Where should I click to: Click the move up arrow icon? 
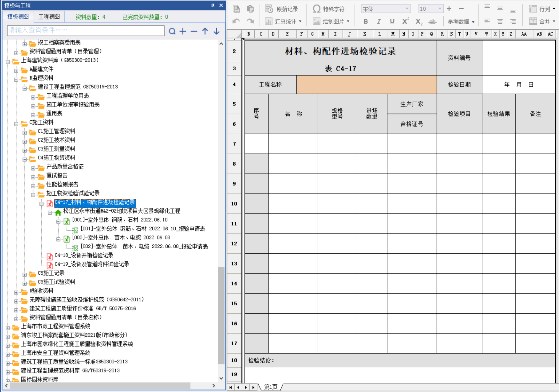[x=205, y=31]
